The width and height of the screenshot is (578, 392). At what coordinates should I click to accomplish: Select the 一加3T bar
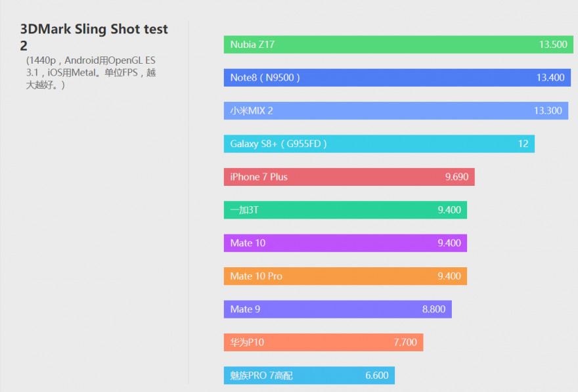[345, 210]
